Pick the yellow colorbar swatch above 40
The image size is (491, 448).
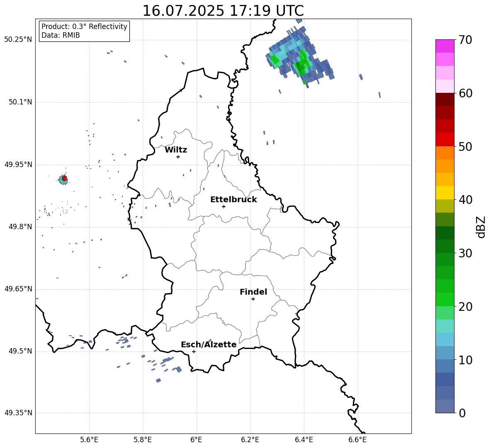(x=445, y=193)
